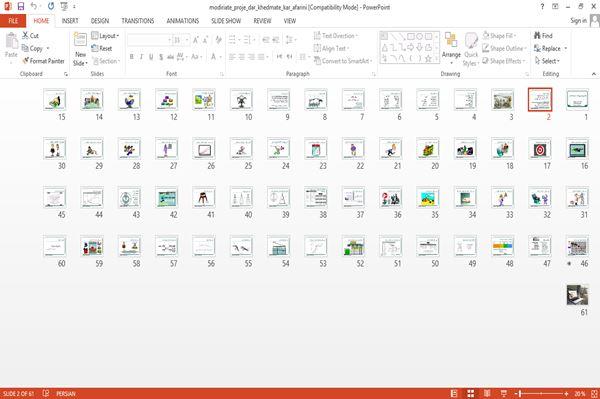Click the spell check icon in status bar
The image size is (600, 399).
tap(46, 393)
